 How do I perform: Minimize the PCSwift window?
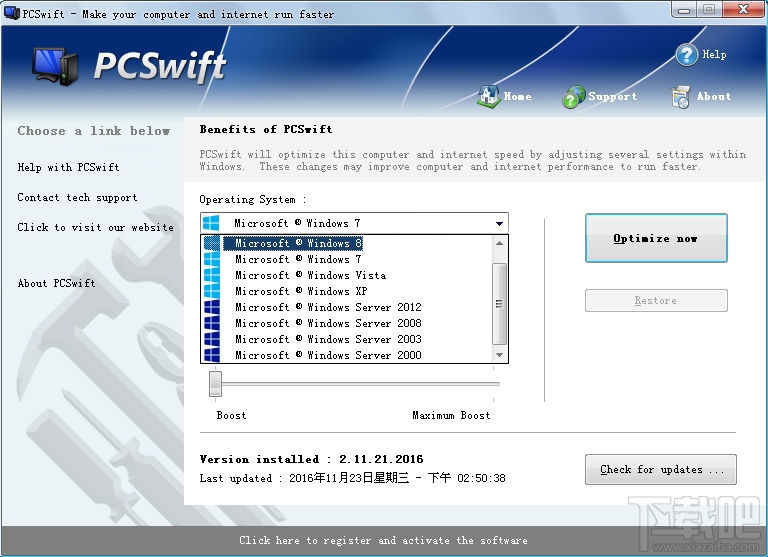point(684,10)
